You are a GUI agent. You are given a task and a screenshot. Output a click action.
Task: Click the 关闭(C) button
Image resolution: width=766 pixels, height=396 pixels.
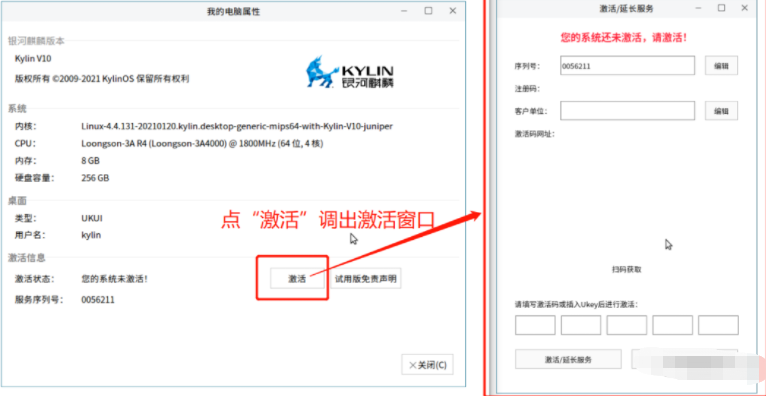(x=427, y=365)
